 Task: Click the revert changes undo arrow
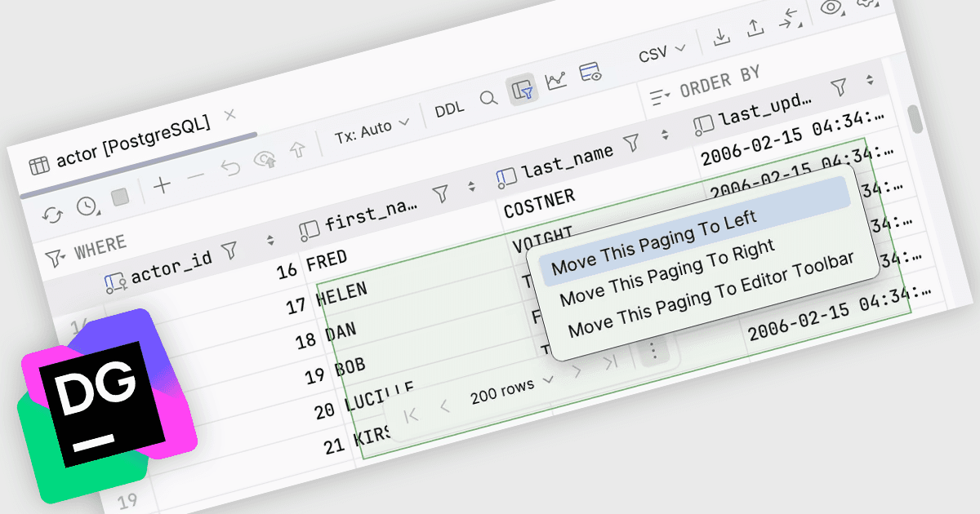[x=230, y=168]
